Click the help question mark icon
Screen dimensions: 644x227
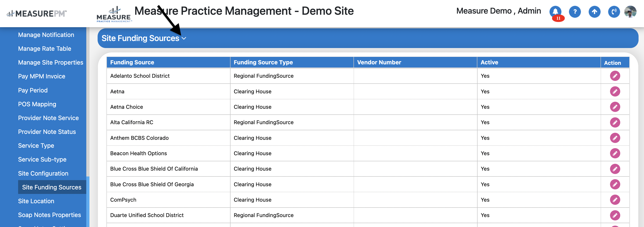click(575, 12)
